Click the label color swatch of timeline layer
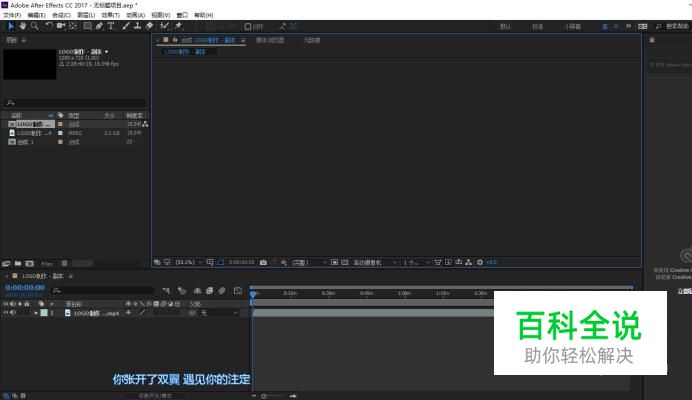Image resolution: width=692 pixels, height=400 pixels. coord(44,313)
